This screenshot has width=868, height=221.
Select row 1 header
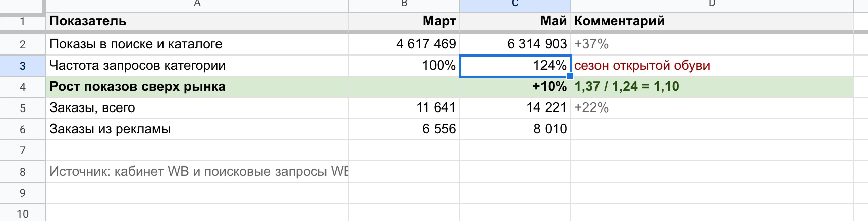[23, 22]
